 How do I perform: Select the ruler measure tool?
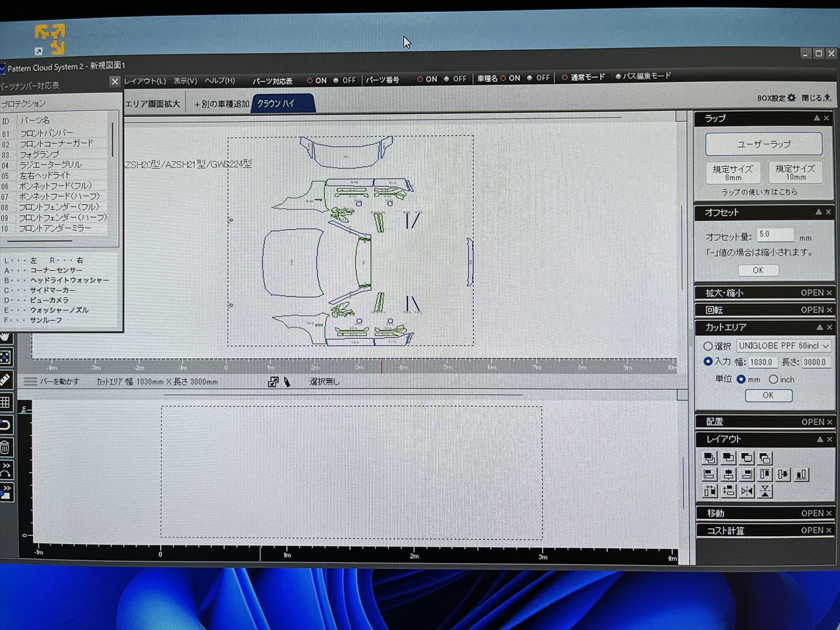(x=5, y=380)
